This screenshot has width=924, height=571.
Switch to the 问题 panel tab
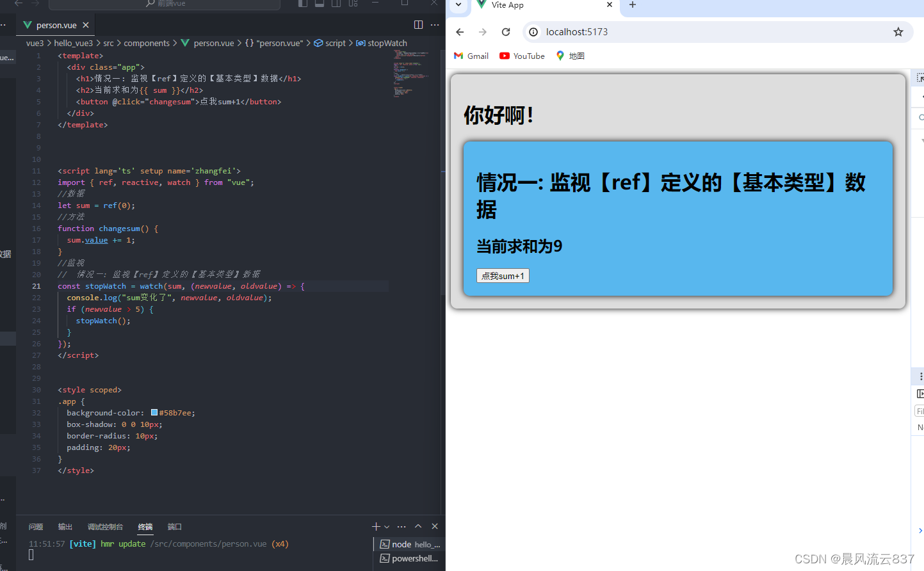point(36,527)
